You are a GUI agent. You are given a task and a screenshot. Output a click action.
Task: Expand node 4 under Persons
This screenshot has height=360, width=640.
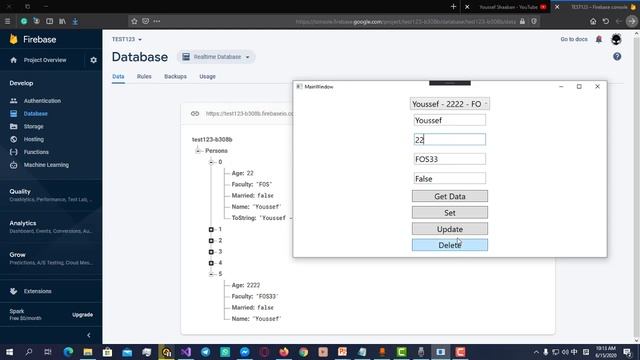[211, 263]
